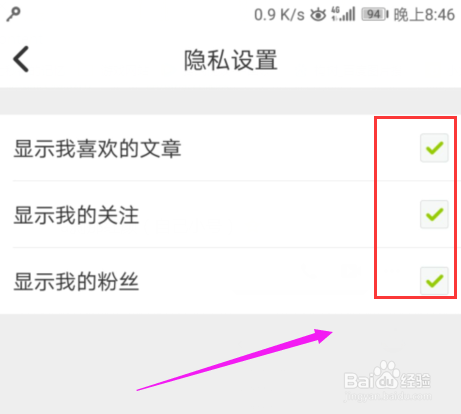461x414 pixels.
Task: Tap the 隐私设置 page title
Action: [x=231, y=60]
